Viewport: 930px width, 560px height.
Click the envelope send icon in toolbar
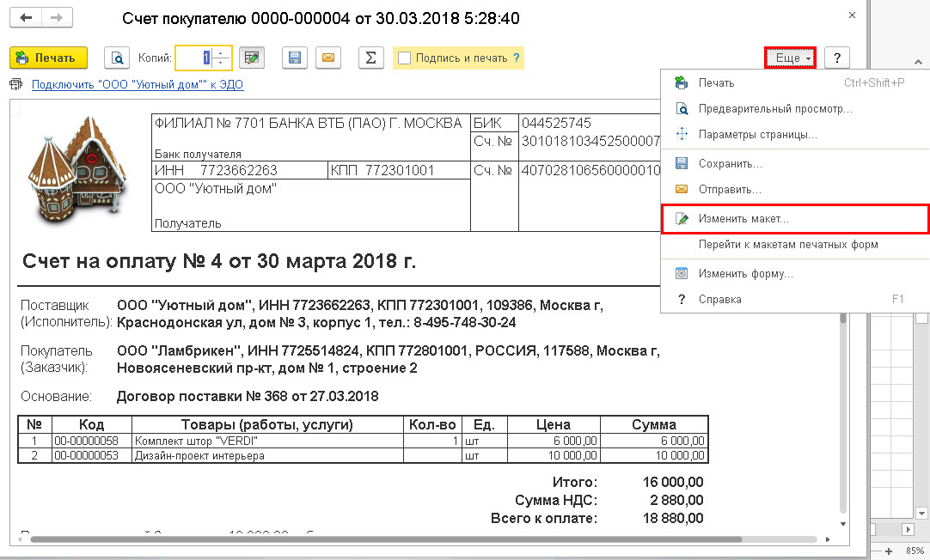click(328, 58)
